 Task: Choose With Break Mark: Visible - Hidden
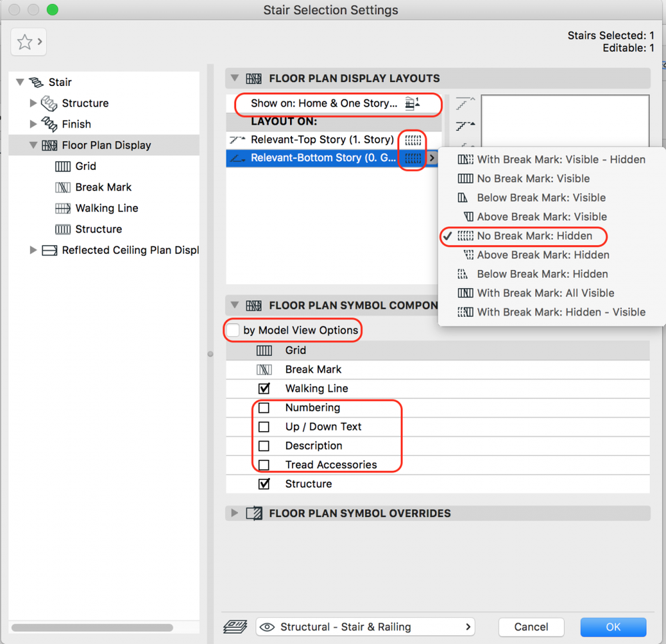(551, 160)
